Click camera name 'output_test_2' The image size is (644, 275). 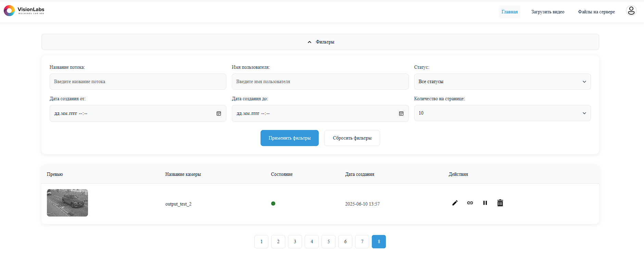click(178, 204)
